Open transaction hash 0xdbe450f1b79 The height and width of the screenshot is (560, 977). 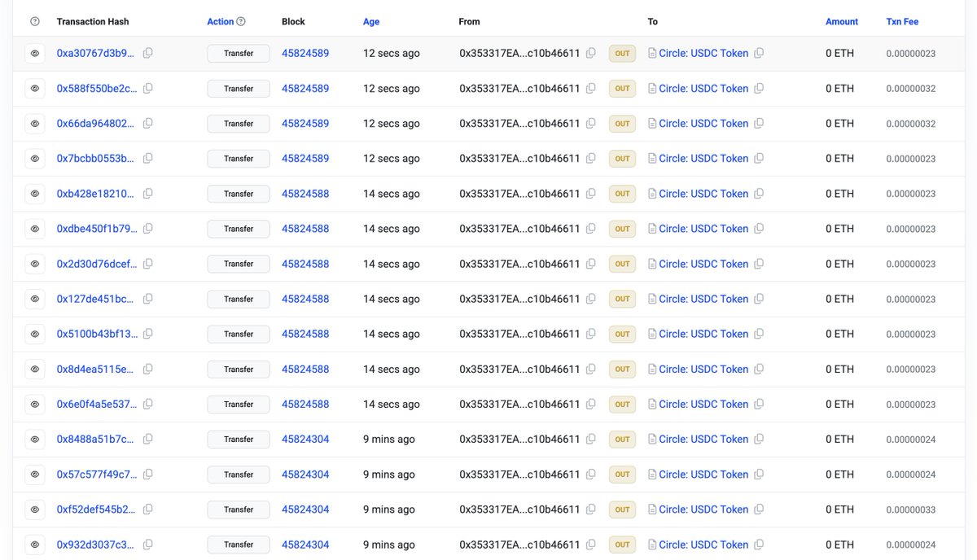tap(96, 229)
